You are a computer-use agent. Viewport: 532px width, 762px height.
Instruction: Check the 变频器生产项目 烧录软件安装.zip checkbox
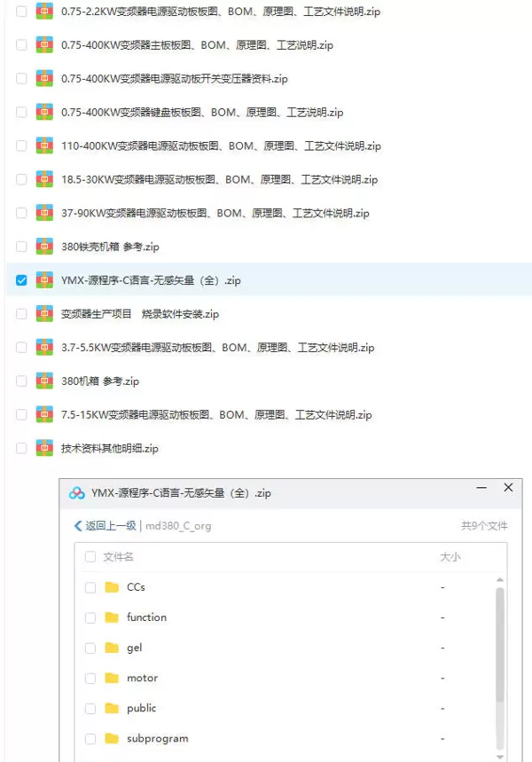(x=21, y=313)
